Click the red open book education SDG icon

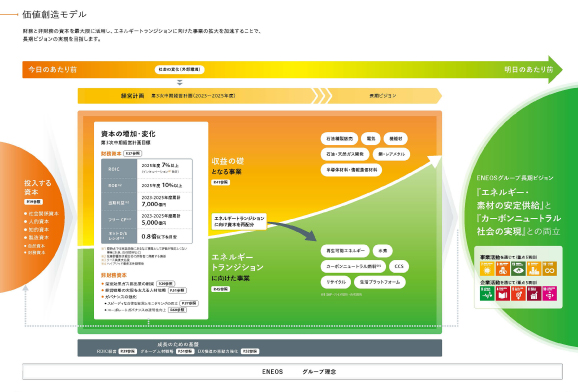point(502,294)
